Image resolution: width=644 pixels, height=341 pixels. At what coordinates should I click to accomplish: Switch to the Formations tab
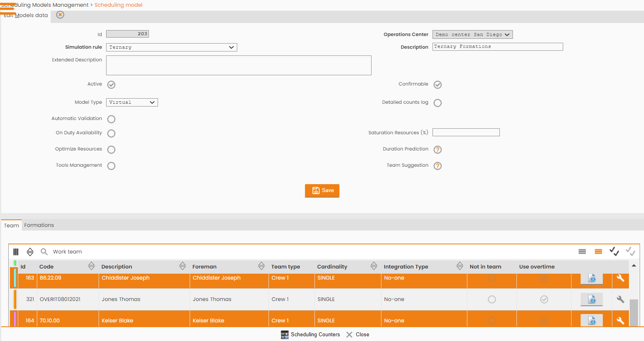point(39,225)
